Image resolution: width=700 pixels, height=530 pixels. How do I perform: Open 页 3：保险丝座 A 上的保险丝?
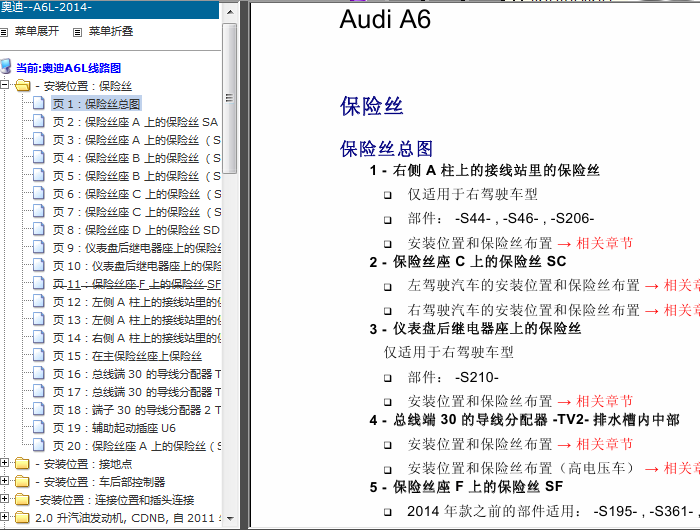136,140
